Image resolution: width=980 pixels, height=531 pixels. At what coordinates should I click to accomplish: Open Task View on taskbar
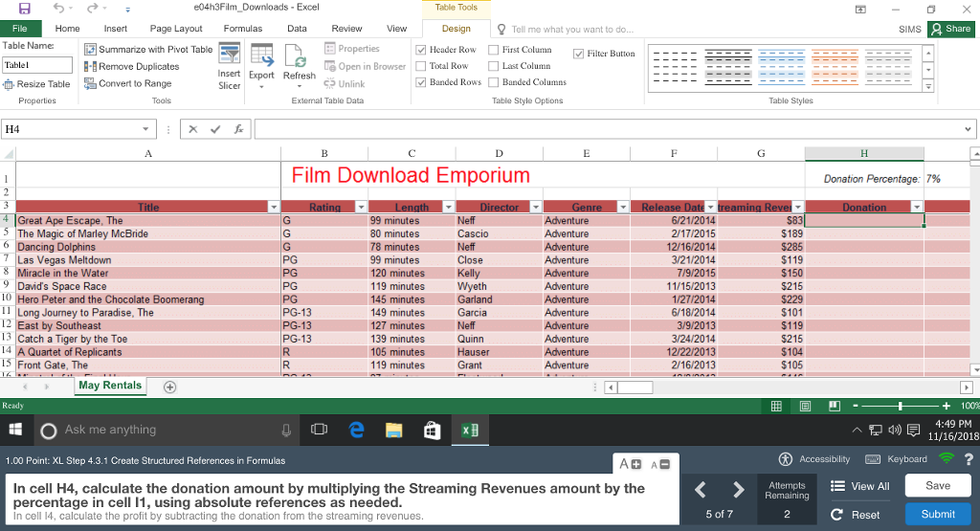pyautogui.click(x=320, y=430)
